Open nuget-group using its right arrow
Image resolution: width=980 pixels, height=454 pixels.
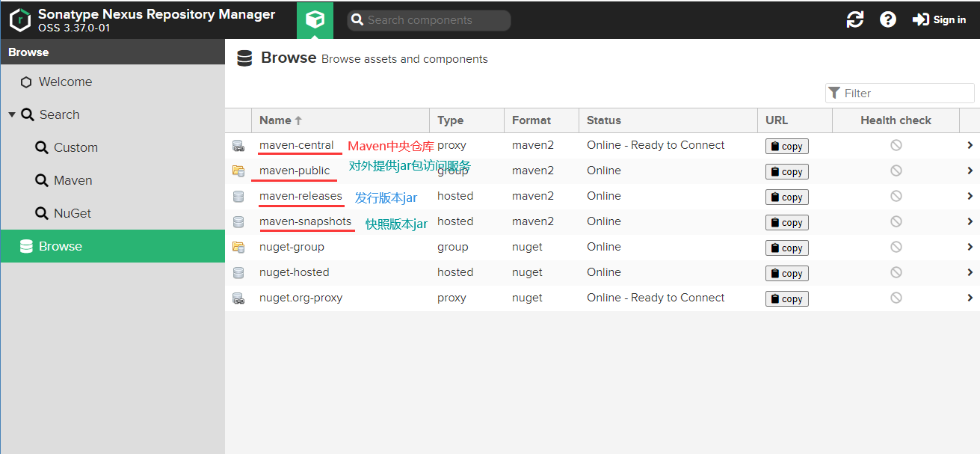(970, 247)
